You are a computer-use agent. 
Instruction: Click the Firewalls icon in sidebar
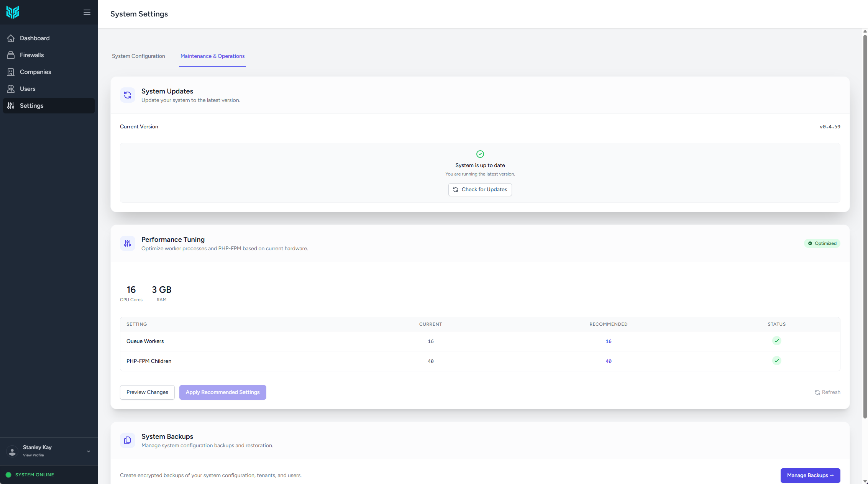tap(11, 55)
